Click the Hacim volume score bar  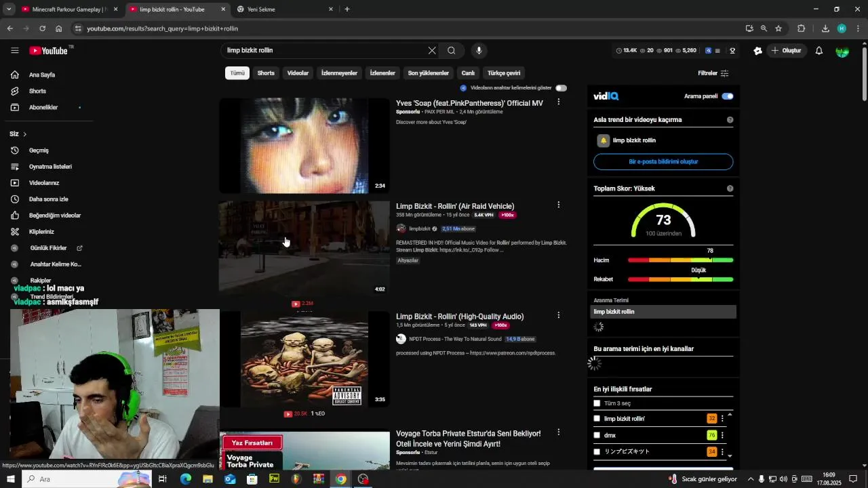680,260
